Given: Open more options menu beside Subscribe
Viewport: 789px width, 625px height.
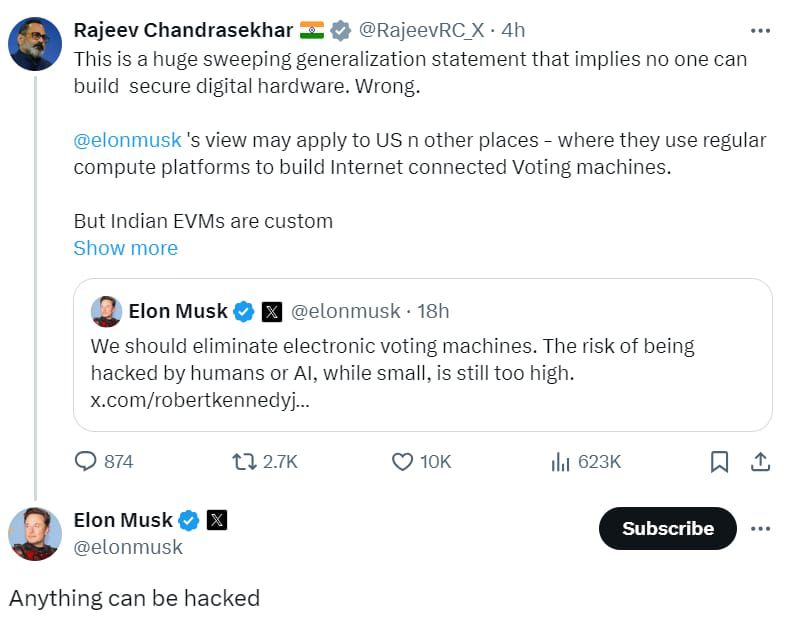Looking at the screenshot, I should pos(760,528).
